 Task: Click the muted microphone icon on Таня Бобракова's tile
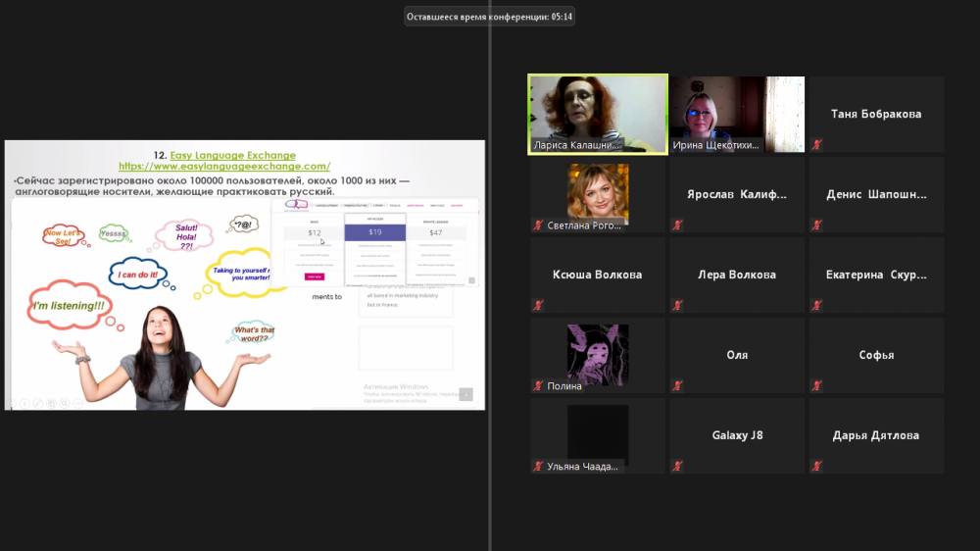[816, 145]
